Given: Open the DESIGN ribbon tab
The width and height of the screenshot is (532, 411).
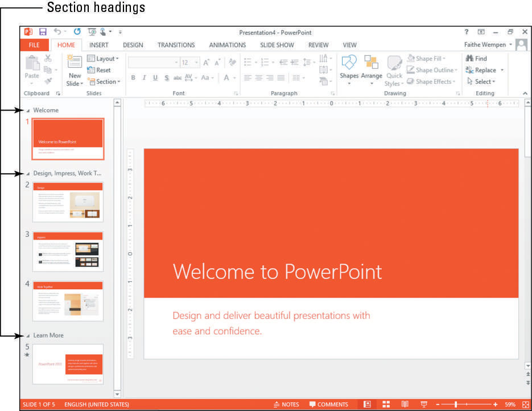Looking at the screenshot, I should [x=133, y=45].
